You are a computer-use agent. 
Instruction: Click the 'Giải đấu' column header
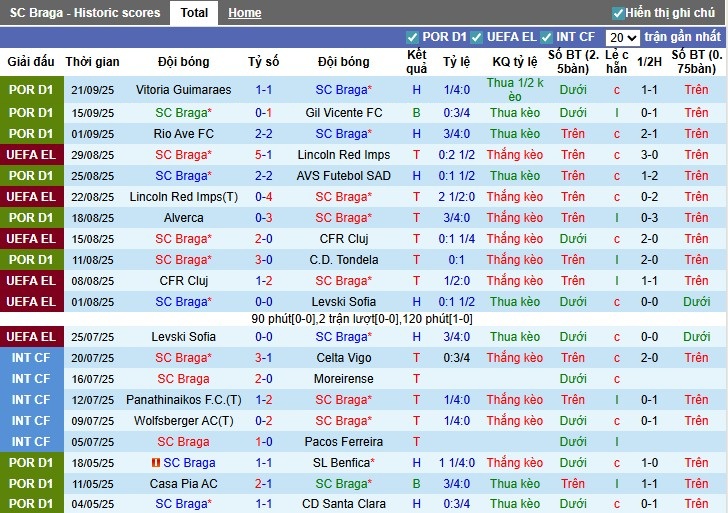31,61
